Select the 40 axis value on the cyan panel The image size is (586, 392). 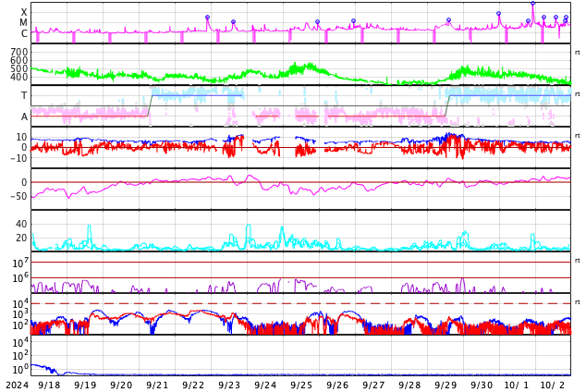(x=21, y=224)
